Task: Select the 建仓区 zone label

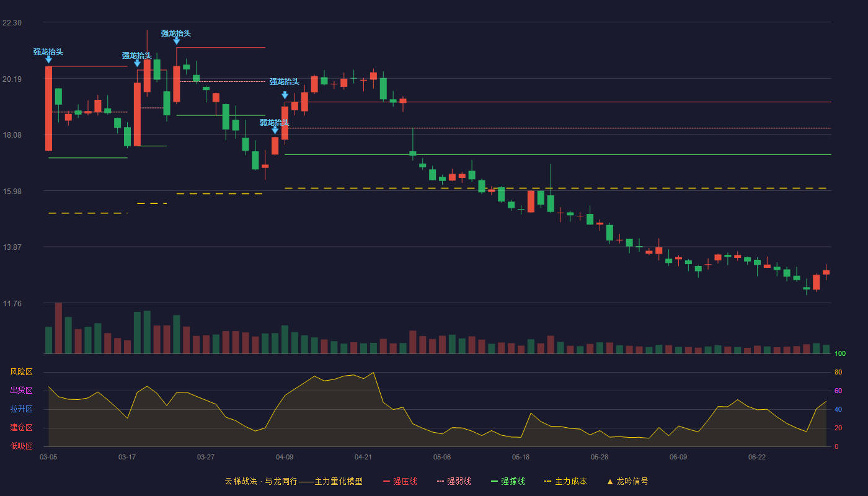Action: [x=21, y=428]
